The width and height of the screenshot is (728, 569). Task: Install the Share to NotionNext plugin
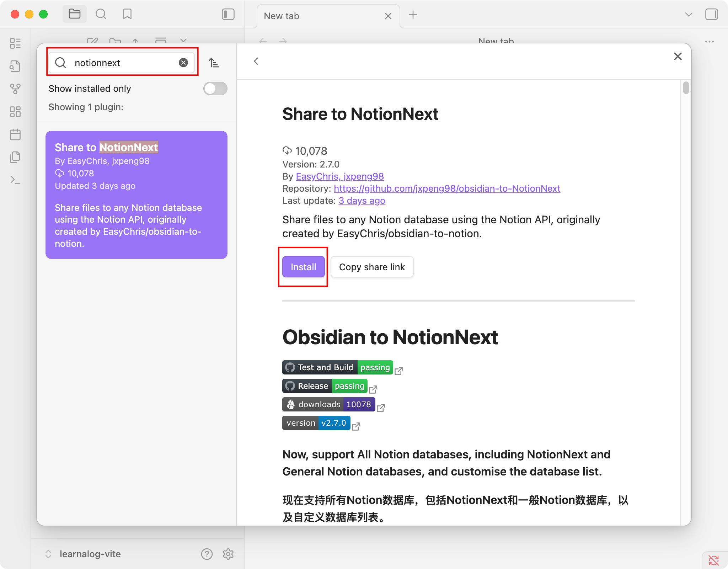pyautogui.click(x=303, y=267)
